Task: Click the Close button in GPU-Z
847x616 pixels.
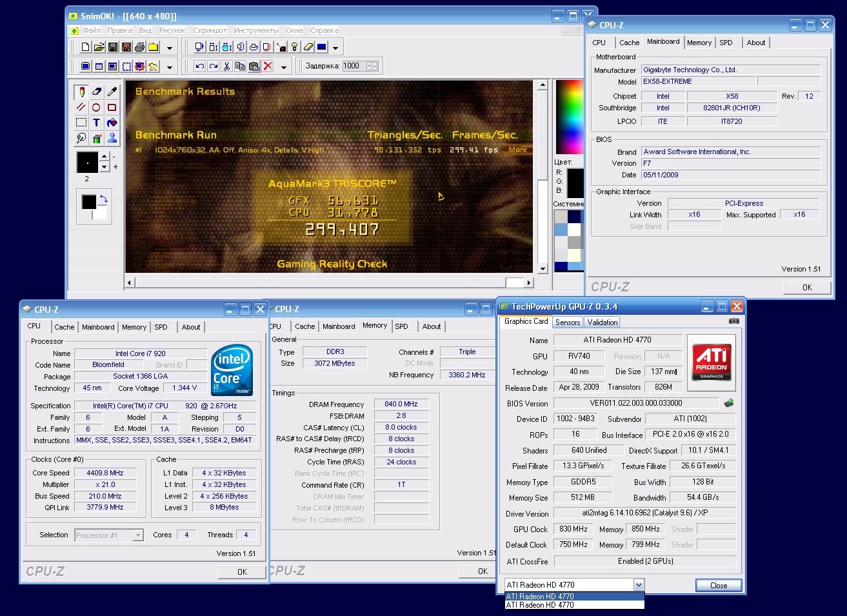Action: tap(719, 585)
